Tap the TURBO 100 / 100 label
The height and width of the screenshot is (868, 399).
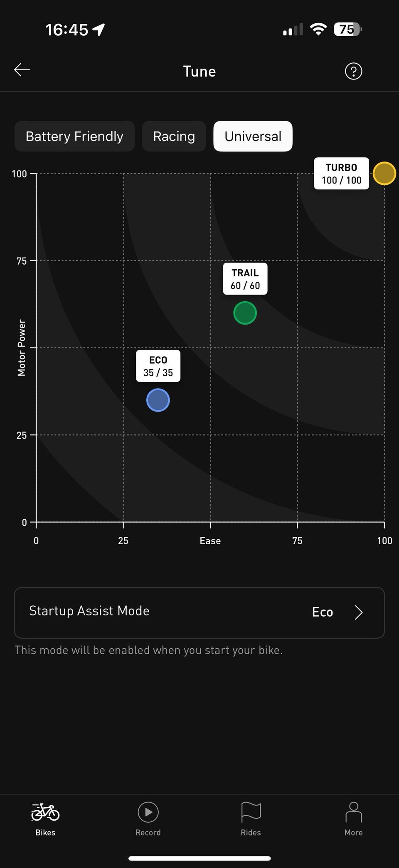coord(341,174)
